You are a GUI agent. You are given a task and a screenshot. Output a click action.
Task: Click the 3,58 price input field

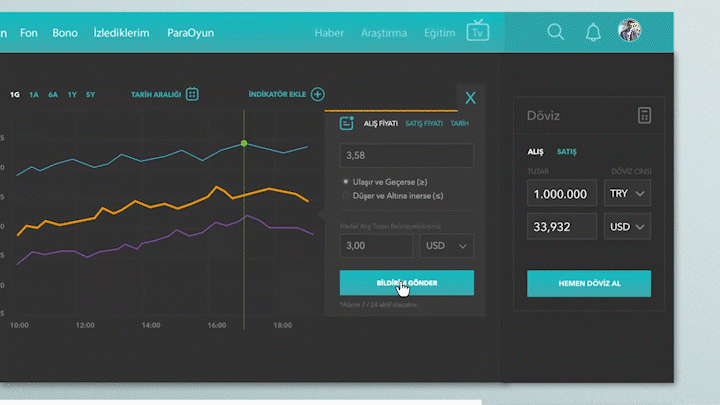coord(407,155)
